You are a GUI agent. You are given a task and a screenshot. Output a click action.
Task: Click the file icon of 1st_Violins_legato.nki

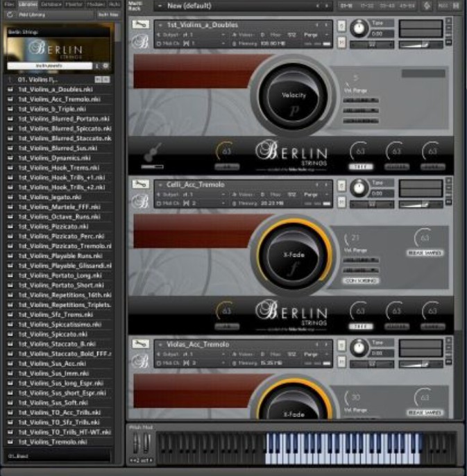10,197
